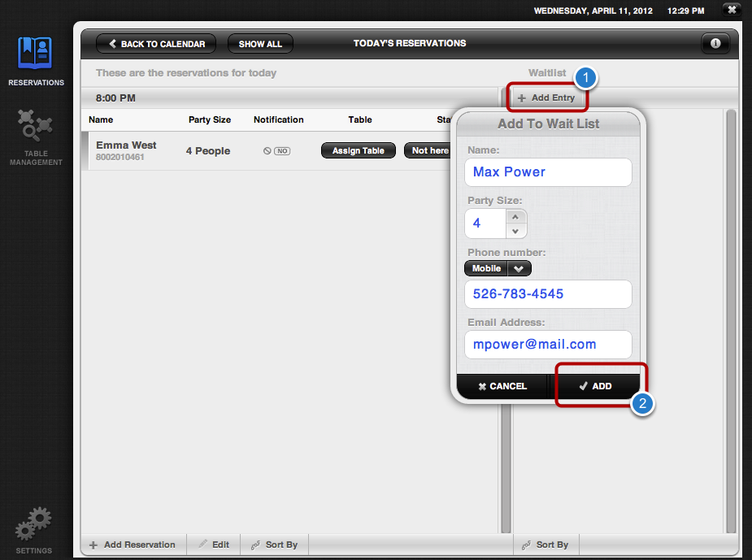Click the email address field

click(548, 345)
